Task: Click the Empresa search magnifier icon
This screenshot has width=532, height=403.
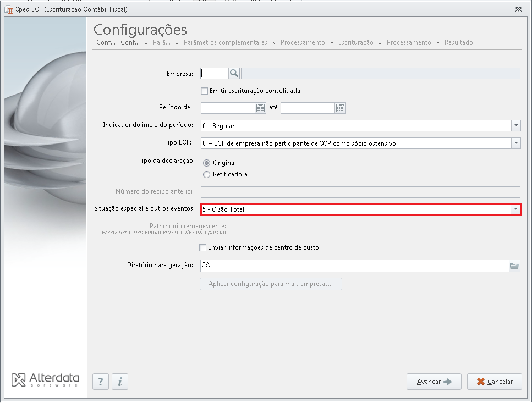Action: pos(234,73)
